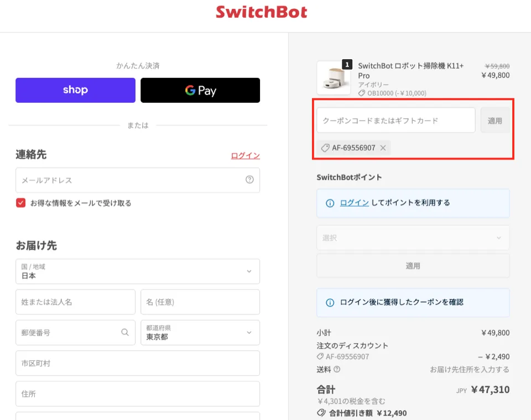
Task: Click the total price ¥47,310
Action: [490, 390]
